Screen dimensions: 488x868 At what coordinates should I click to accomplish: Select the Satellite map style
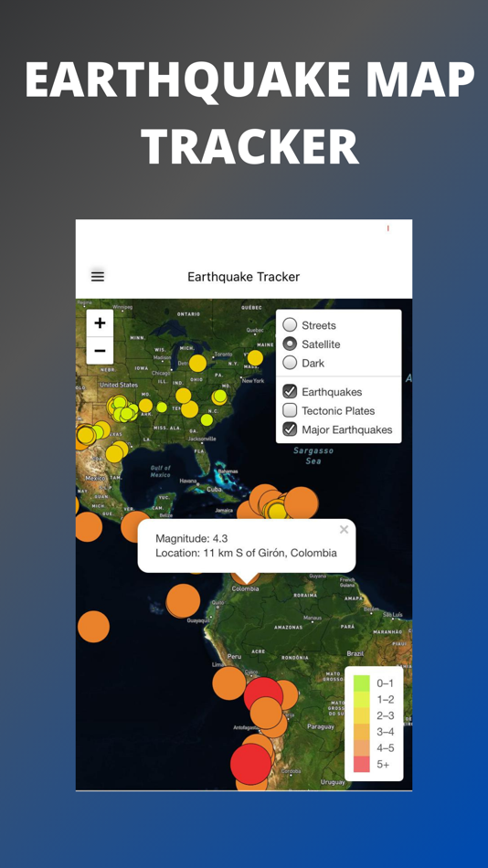tap(290, 344)
